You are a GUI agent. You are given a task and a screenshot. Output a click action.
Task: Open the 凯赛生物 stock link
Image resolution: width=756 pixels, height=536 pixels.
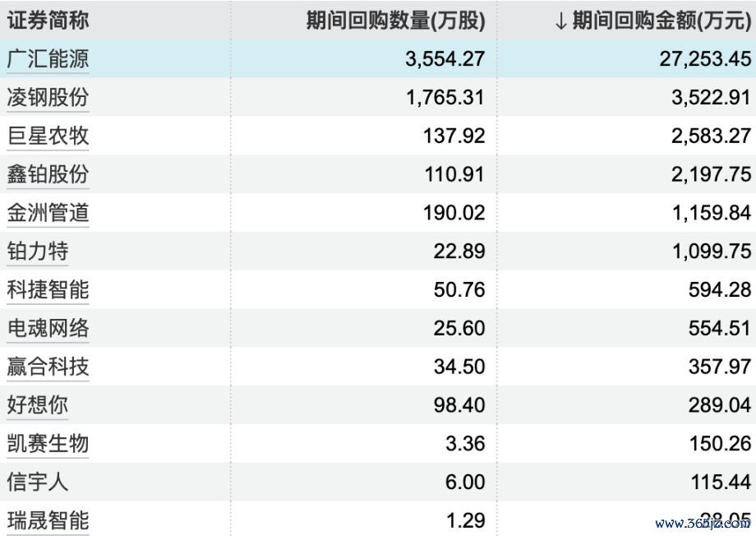(48, 443)
